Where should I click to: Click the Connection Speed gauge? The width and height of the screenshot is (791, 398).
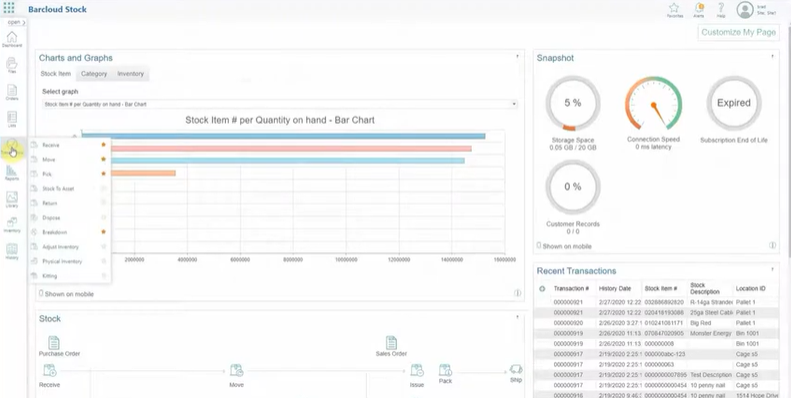click(653, 103)
